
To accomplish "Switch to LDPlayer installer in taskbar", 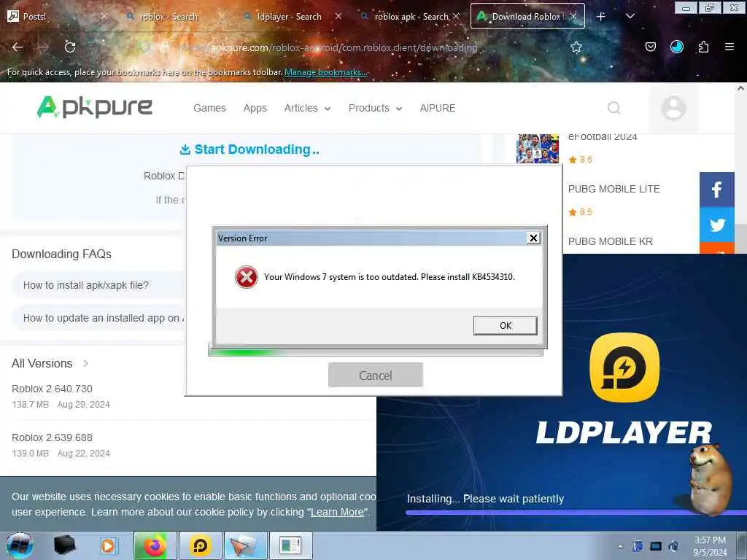I will tap(201, 545).
